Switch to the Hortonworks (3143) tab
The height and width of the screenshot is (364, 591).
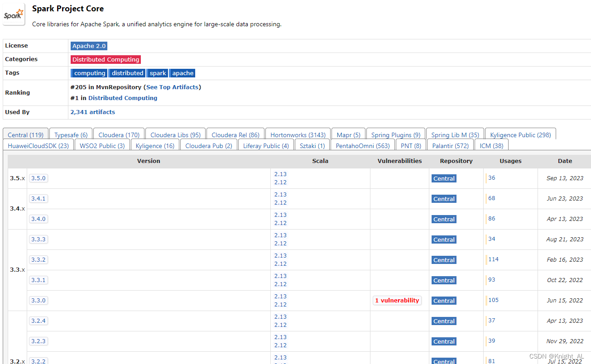(298, 135)
